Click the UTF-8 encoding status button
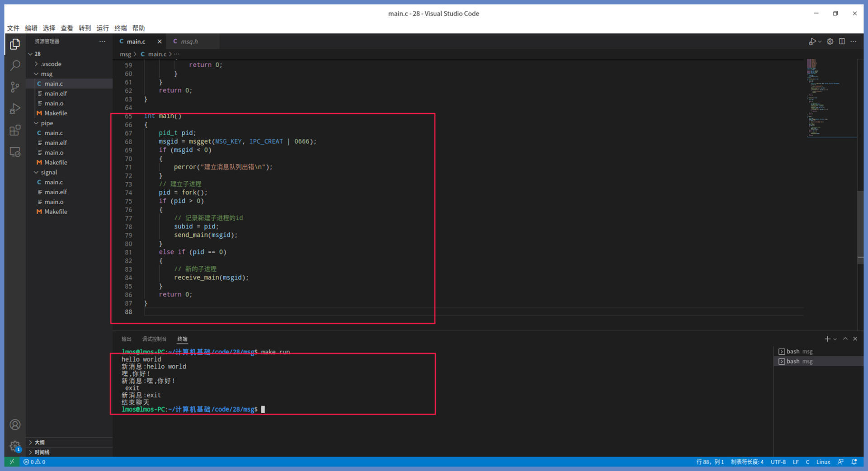Viewport: 868px width, 471px height. click(x=778, y=462)
